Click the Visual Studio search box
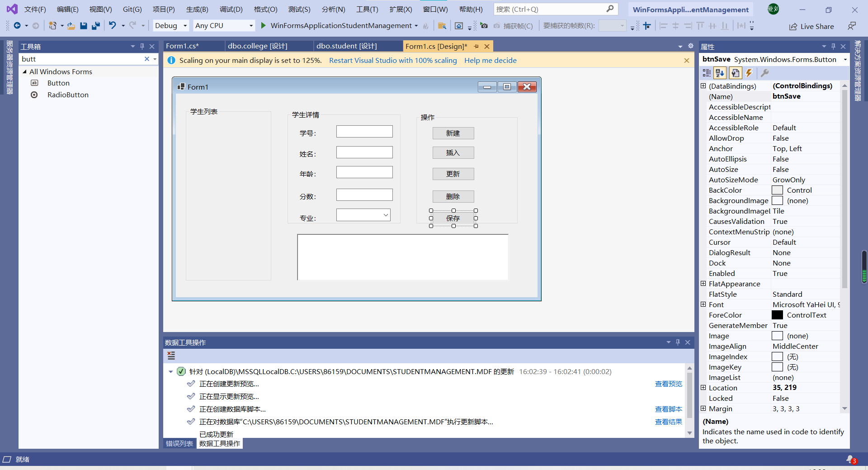Viewport: 868px width, 470px height. (x=555, y=9)
